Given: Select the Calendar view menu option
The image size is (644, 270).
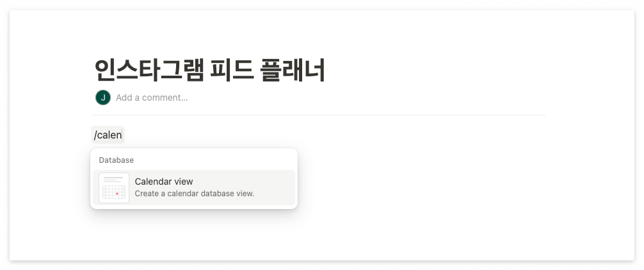Looking at the screenshot, I should (194, 188).
